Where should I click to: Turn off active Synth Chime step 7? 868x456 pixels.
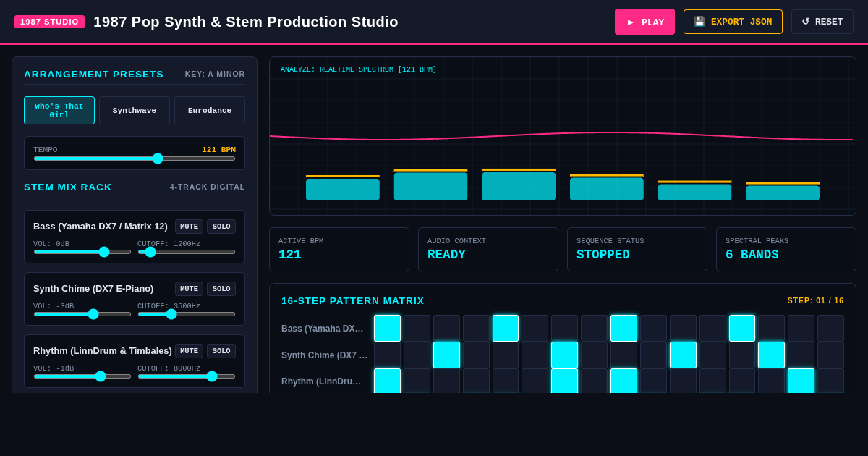coord(564,355)
